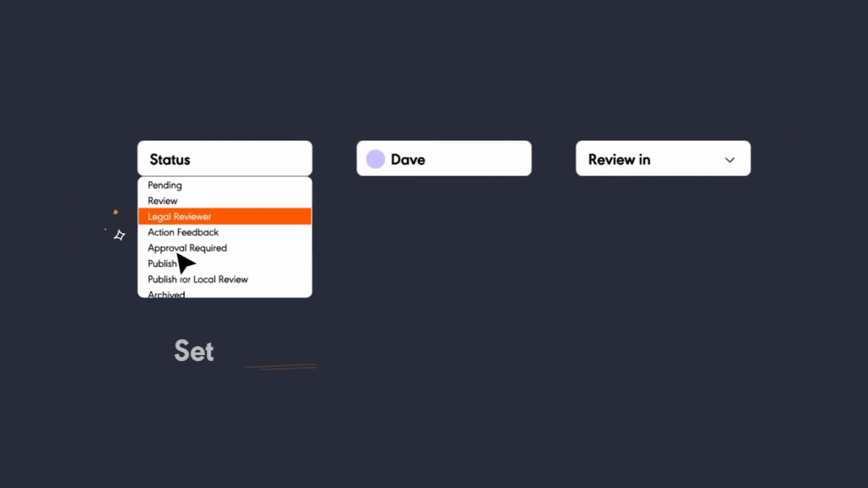Click the tiny white dot beside the sparkle
The width and height of the screenshot is (868, 488).
[106, 229]
